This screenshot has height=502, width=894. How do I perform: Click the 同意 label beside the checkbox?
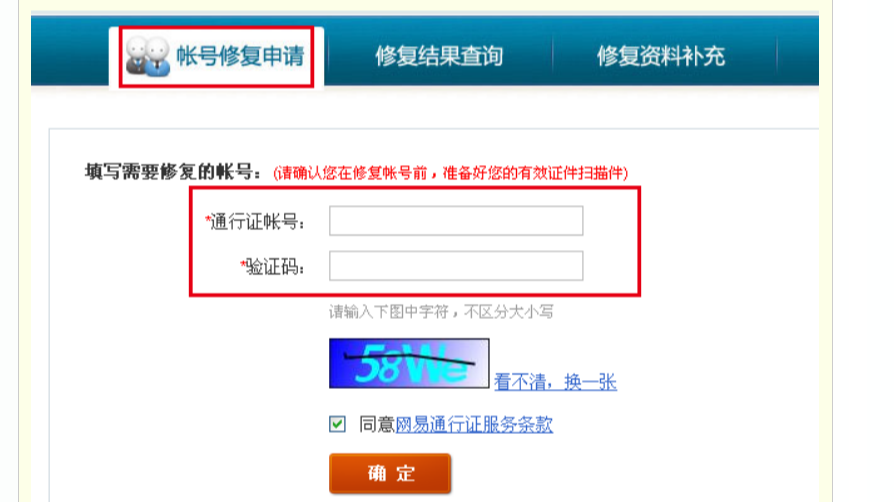(377, 424)
